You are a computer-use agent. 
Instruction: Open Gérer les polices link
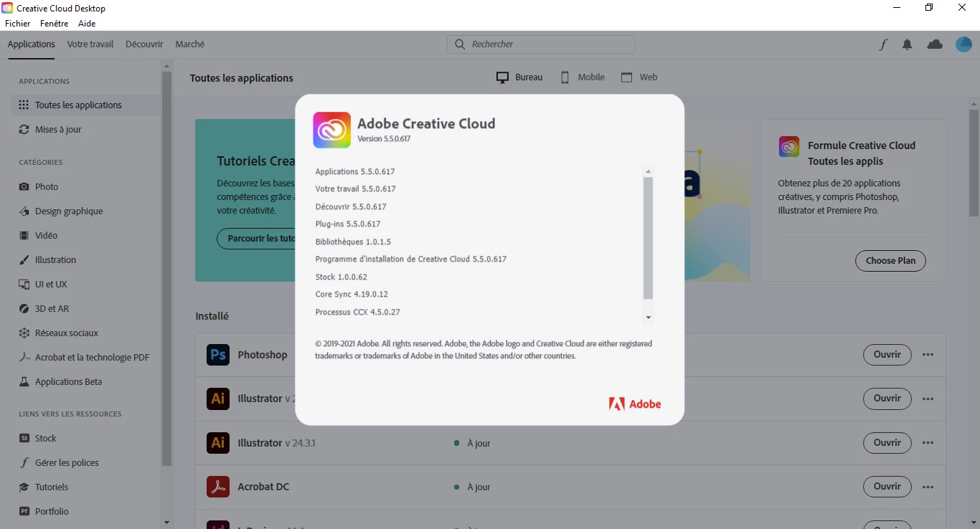point(85,462)
